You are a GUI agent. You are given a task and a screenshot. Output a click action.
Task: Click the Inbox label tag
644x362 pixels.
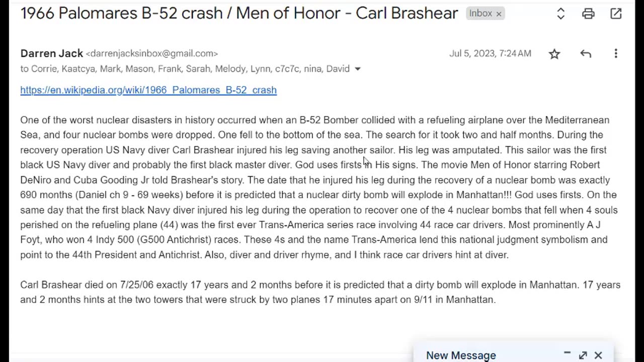480,14
